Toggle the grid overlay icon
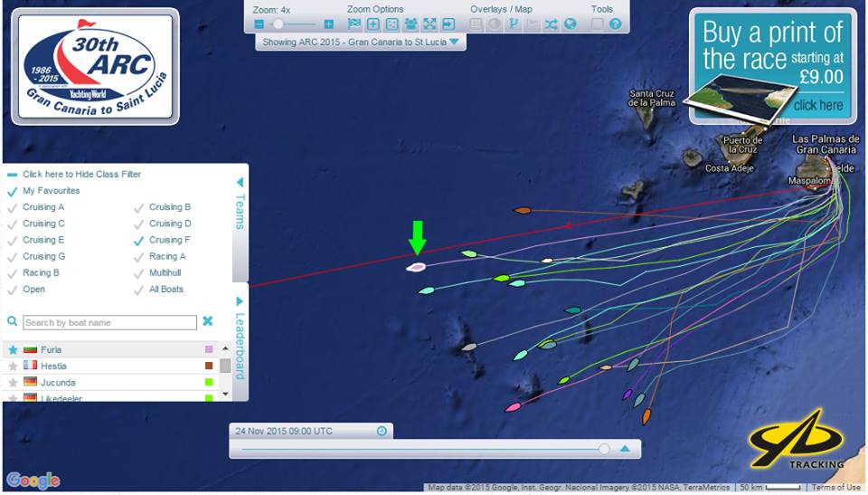The width and height of the screenshot is (868, 495). pyautogui.click(x=476, y=24)
